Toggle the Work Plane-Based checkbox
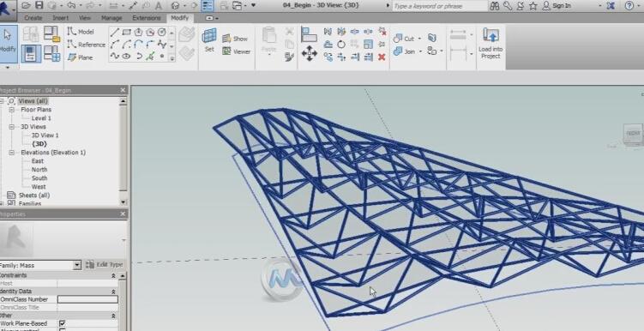Image resolution: width=644 pixels, height=331 pixels. pos(62,323)
